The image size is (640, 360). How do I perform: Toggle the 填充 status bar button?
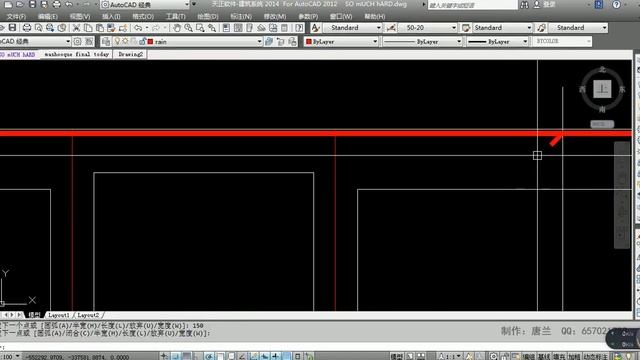[x=559, y=356]
